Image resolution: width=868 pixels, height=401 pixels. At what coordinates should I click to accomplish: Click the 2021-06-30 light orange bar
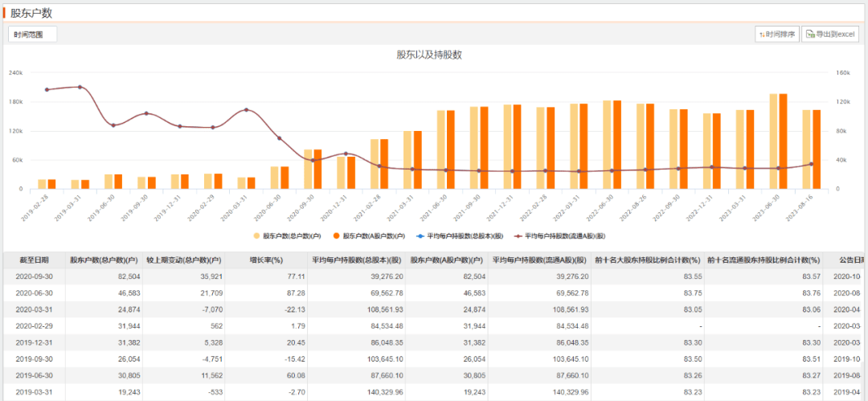coord(441,149)
